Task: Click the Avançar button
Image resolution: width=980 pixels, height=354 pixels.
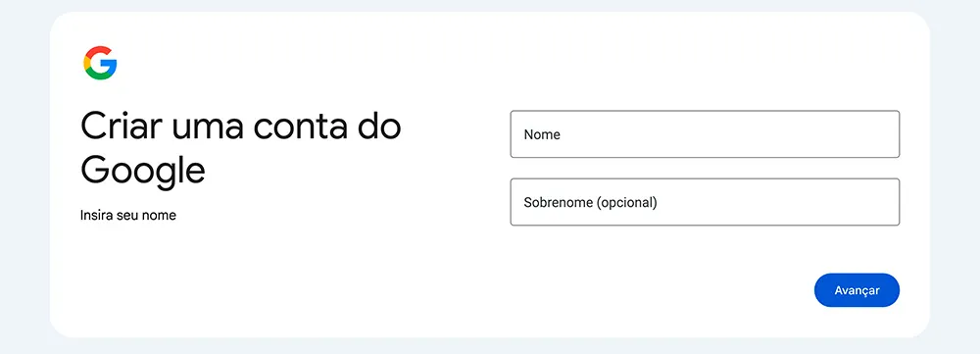Action: click(857, 290)
